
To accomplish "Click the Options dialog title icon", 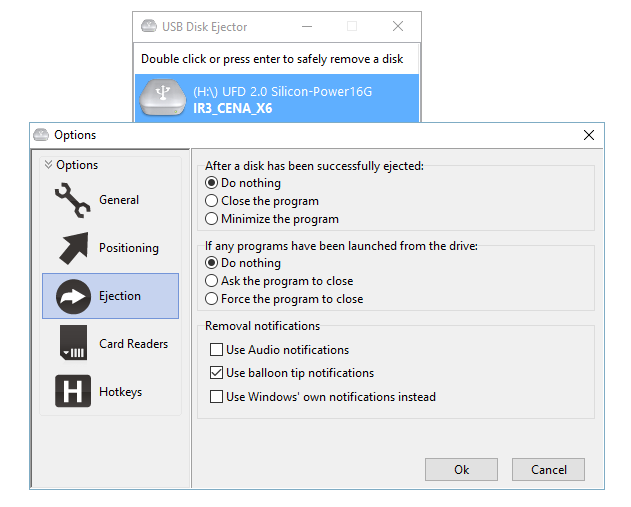I will 41,135.
